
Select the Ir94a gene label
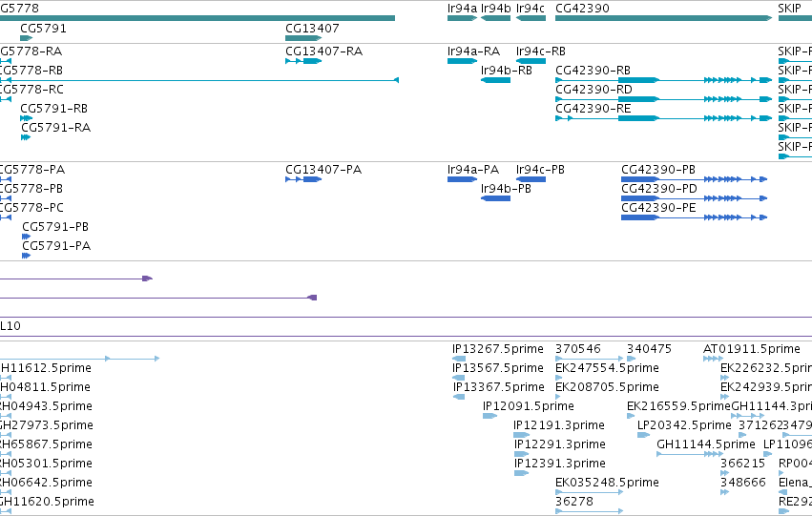(x=462, y=9)
